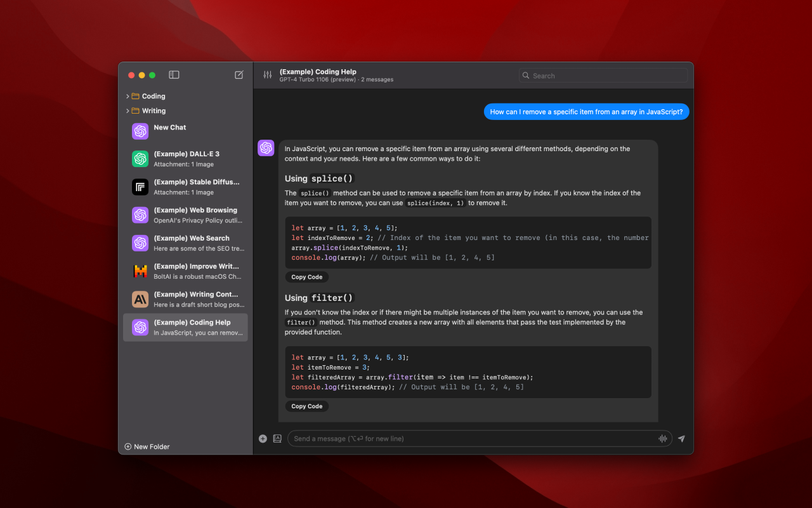Click the plus icon to add an attachment
This screenshot has width=812, height=508.
pyautogui.click(x=262, y=438)
